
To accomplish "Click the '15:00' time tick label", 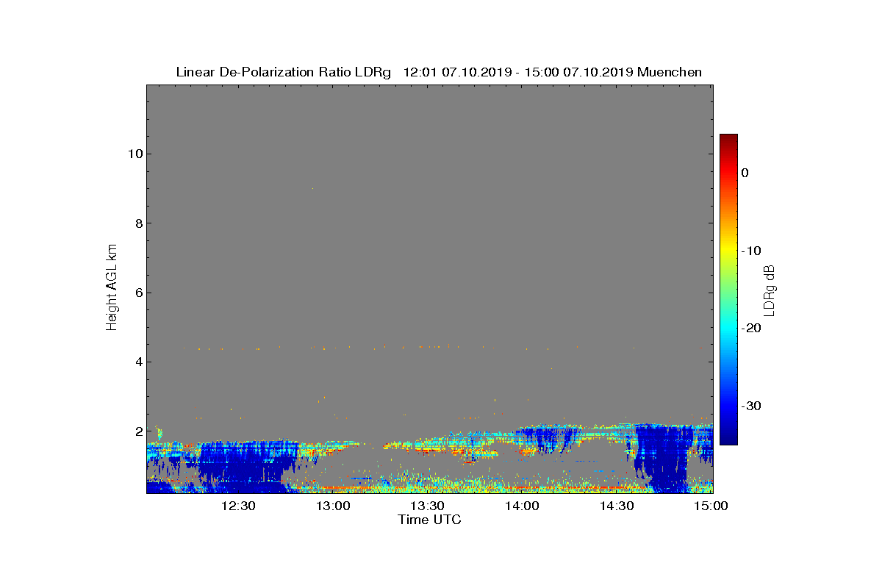I will pos(711,506).
